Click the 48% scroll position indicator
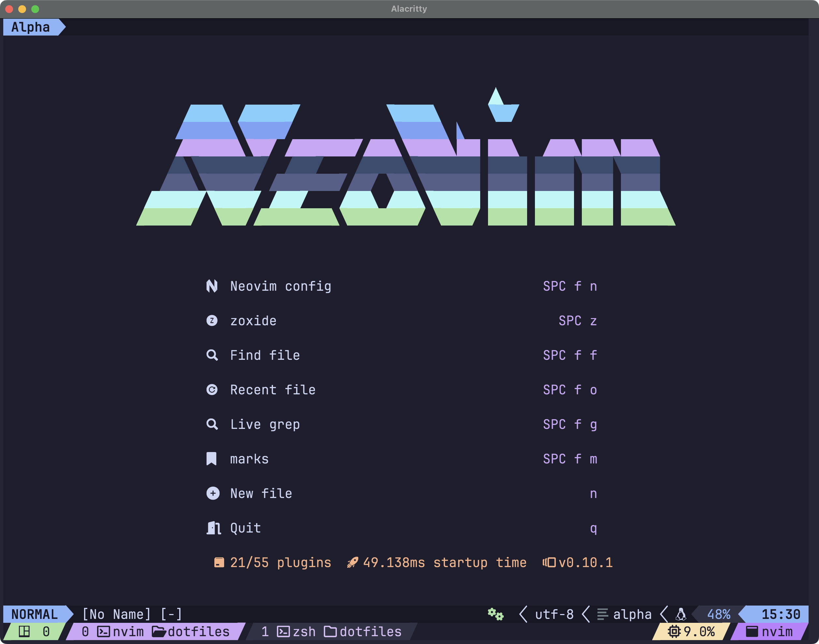819x644 pixels. click(718, 614)
